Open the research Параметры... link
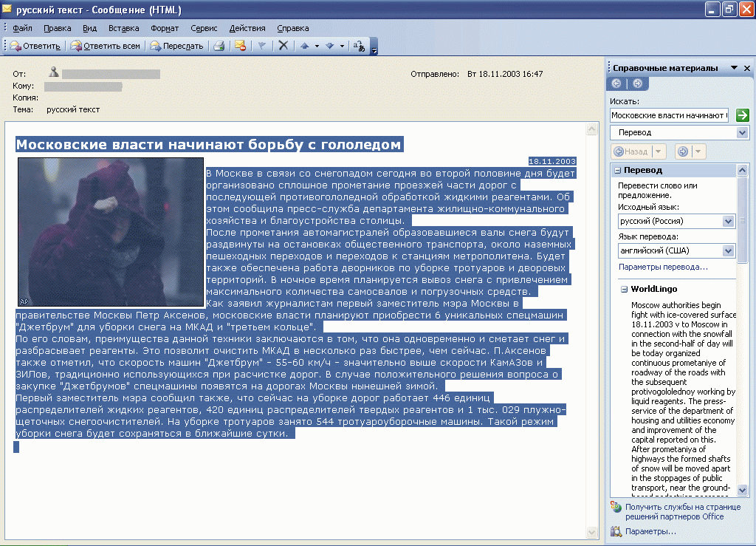756x546 pixels. (650, 531)
